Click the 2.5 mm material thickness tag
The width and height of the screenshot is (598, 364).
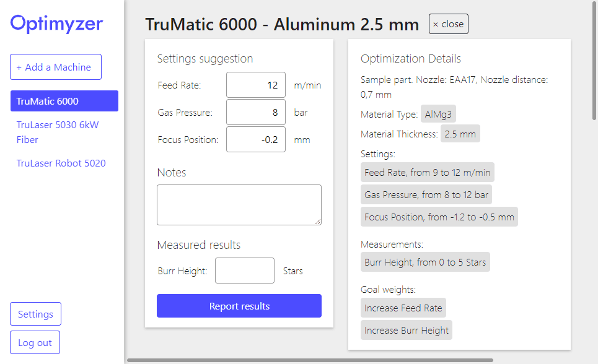(460, 134)
